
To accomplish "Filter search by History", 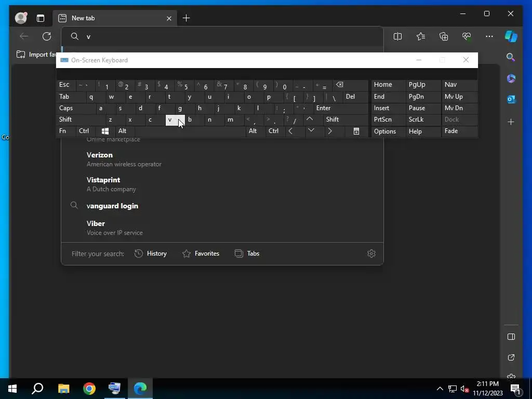I will coord(151,254).
